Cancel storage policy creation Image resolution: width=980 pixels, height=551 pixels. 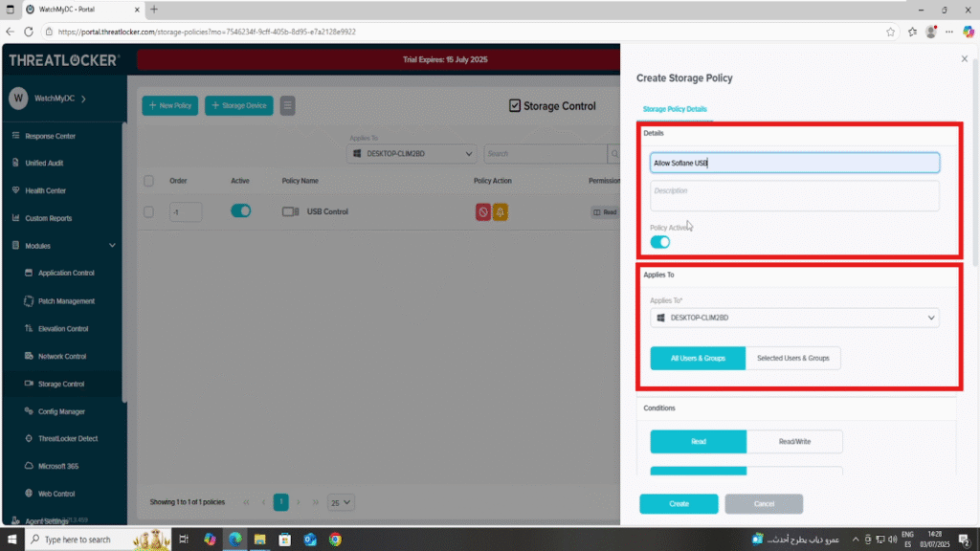click(764, 503)
